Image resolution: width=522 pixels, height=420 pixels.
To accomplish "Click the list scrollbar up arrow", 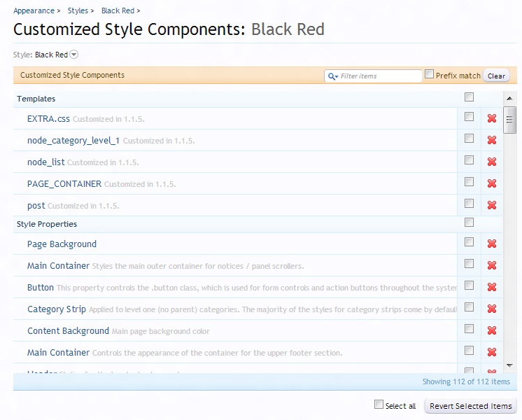I will point(509,98).
